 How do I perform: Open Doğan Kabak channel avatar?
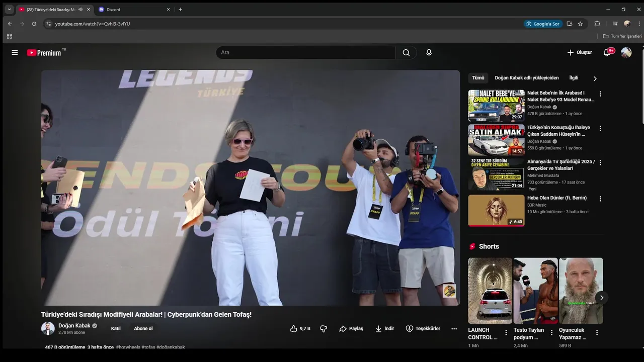point(48,328)
